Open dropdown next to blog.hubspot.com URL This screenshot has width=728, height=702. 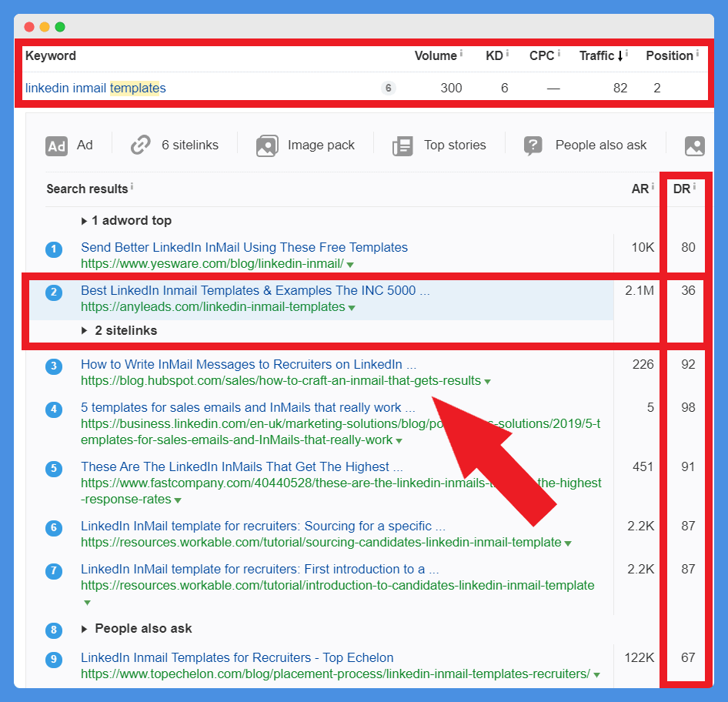coord(487,382)
